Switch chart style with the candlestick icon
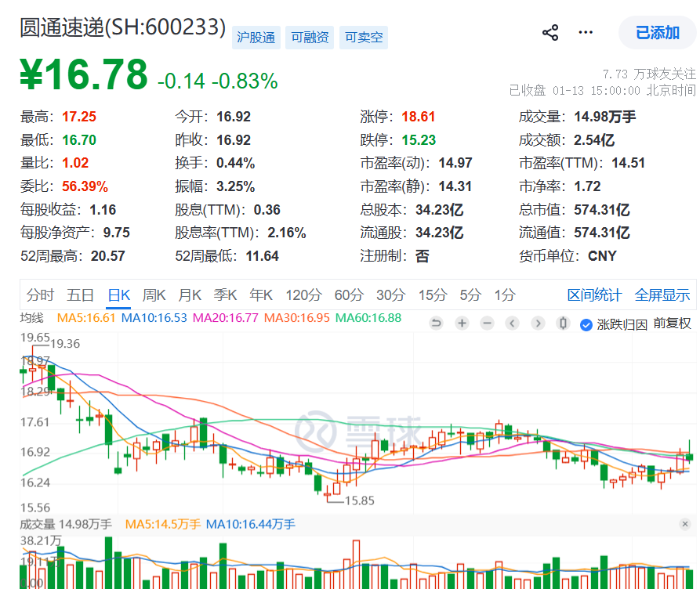This screenshot has width=700, height=589. tap(562, 323)
